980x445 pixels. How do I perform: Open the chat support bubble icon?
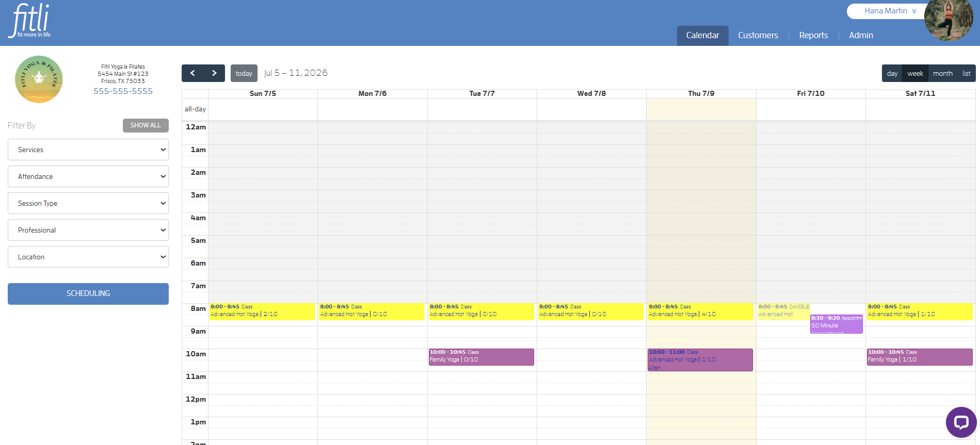click(961, 422)
